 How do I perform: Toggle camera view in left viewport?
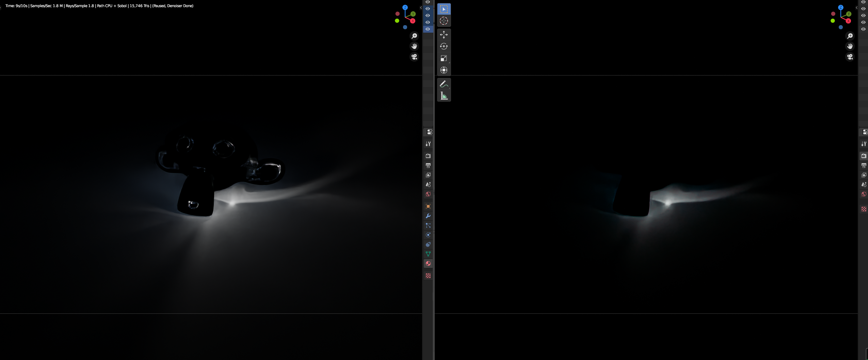pos(414,57)
